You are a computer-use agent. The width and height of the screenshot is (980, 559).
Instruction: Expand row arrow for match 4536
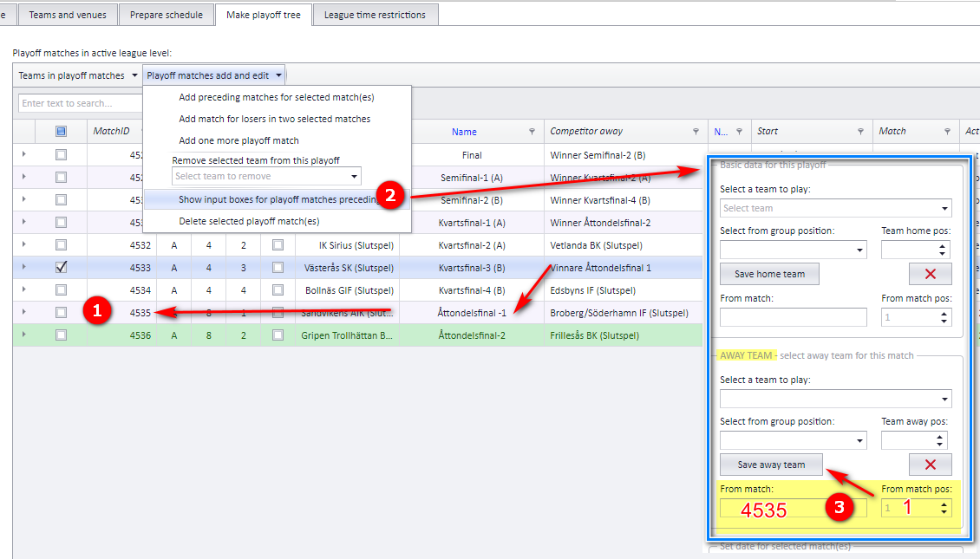tap(23, 335)
